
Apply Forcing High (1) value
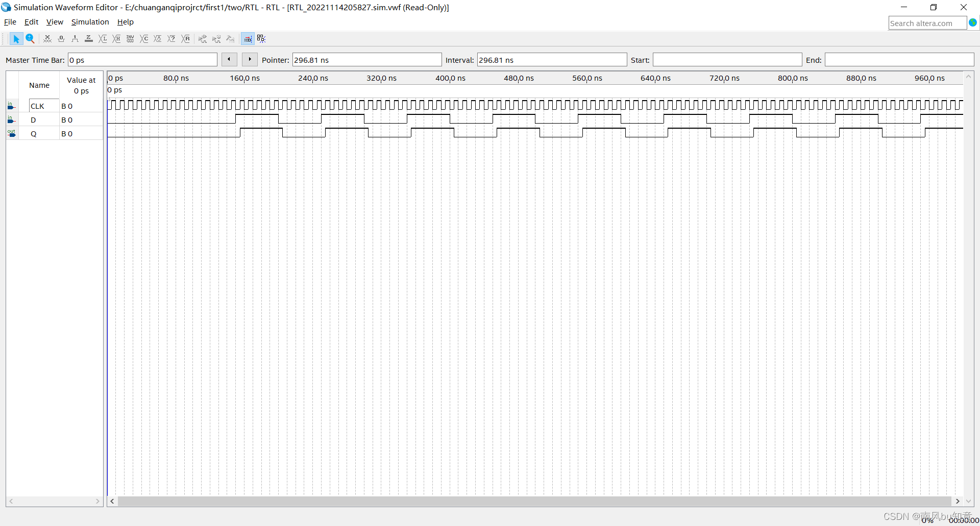[x=75, y=39]
